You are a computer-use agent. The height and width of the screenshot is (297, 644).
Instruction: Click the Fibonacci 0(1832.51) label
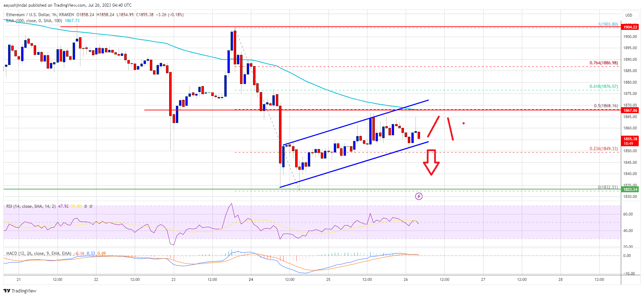608,187
